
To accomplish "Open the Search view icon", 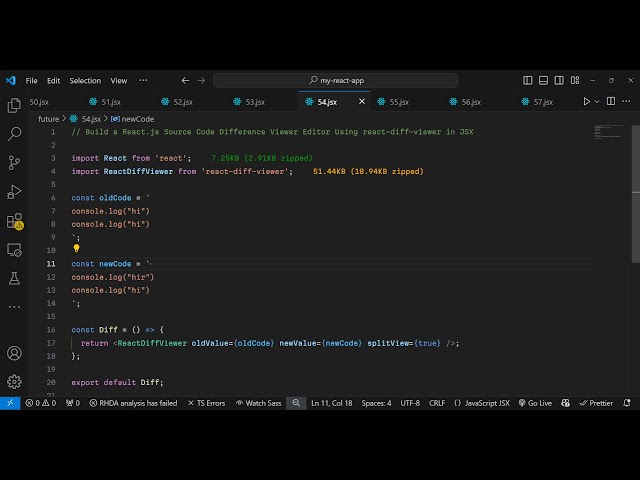I will 14,133.
